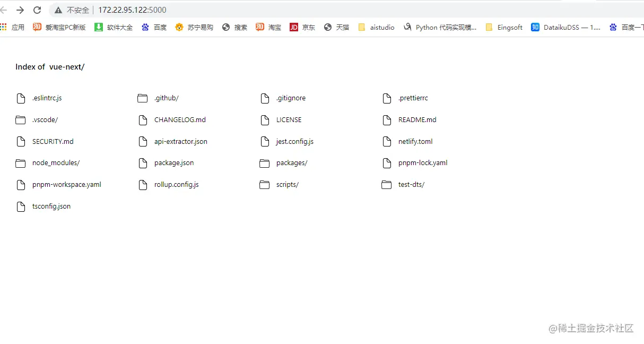Open the .eslintrc.js file link
Viewport: 644px width, 344px height.
pyautogui.click(x=47, y=98)
